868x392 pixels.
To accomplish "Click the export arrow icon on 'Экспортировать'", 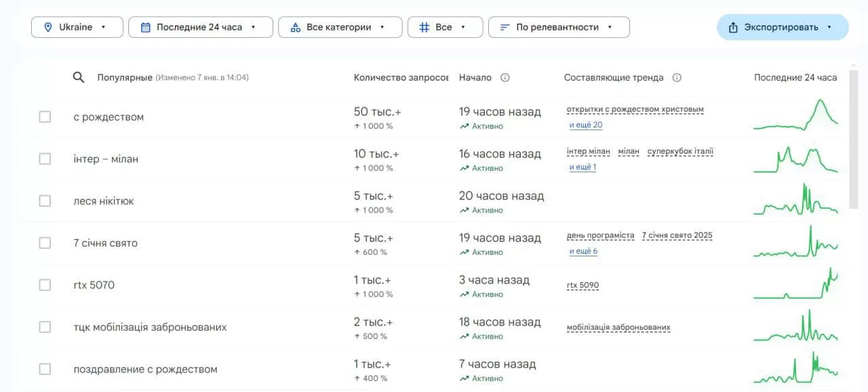I will [x=732, y=26].
